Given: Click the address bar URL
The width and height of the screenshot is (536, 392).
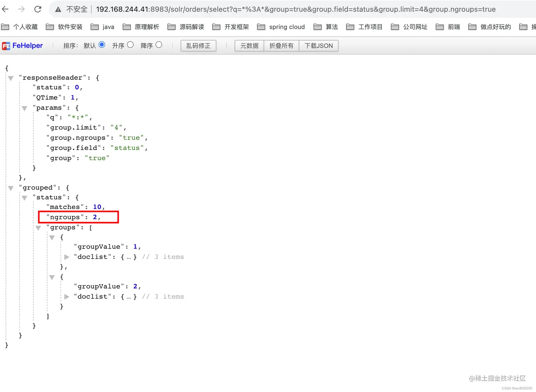Looking at the screenshot, I should [x=296, y=9].
